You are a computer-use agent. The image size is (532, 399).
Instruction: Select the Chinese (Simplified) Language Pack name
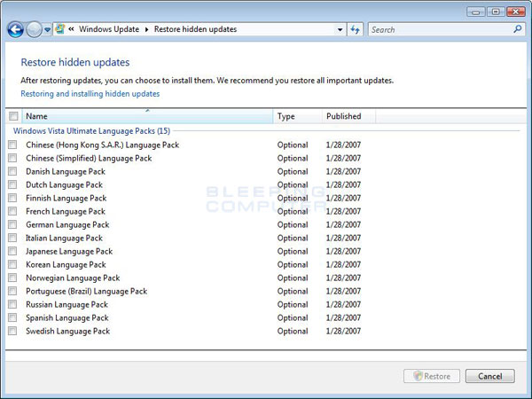click(x=89, y=159)
